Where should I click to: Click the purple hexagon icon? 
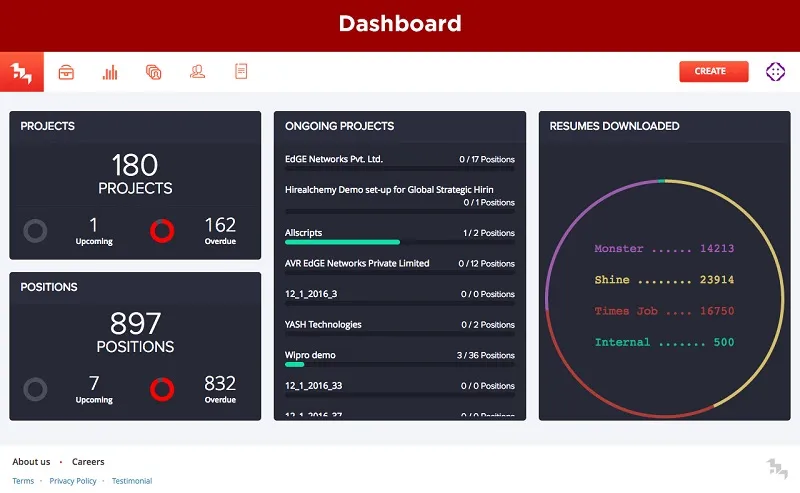tap(775, 72)
